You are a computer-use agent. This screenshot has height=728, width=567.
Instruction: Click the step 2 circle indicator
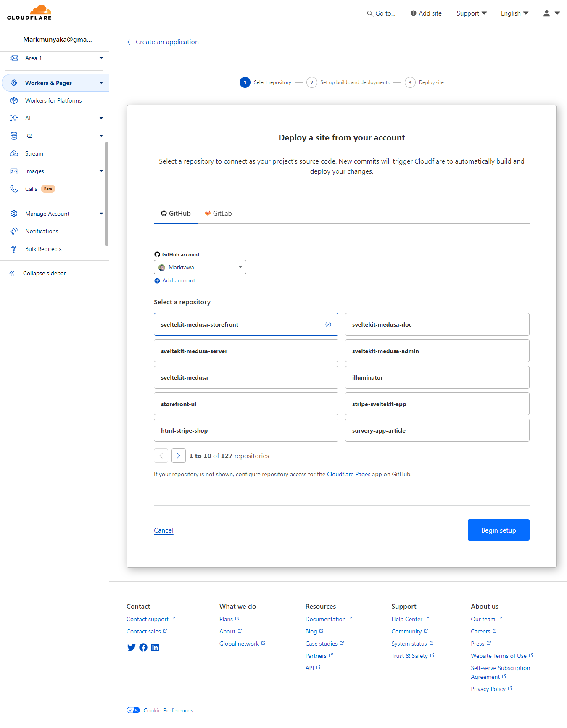311,82
